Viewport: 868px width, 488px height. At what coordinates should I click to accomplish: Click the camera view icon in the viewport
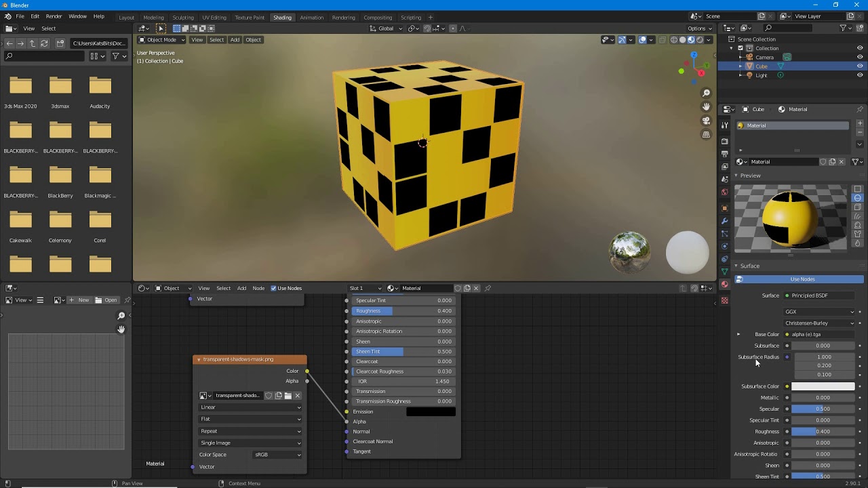(x=706, y=121)
